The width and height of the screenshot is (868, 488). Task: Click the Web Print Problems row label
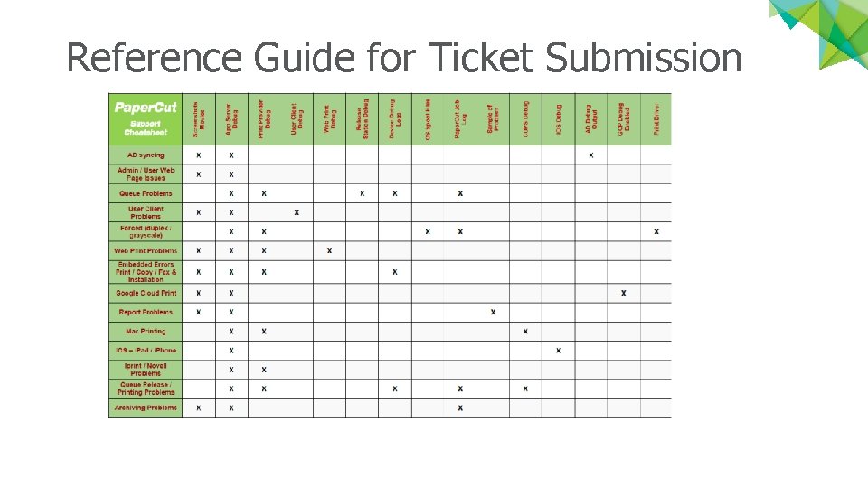point(146,250)
